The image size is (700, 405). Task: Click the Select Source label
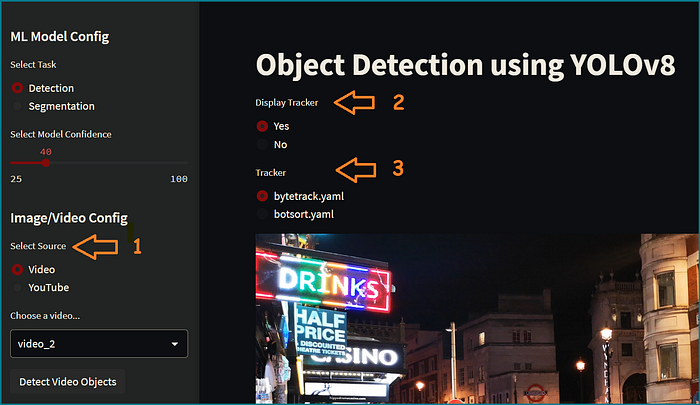[x=38, y=246]
